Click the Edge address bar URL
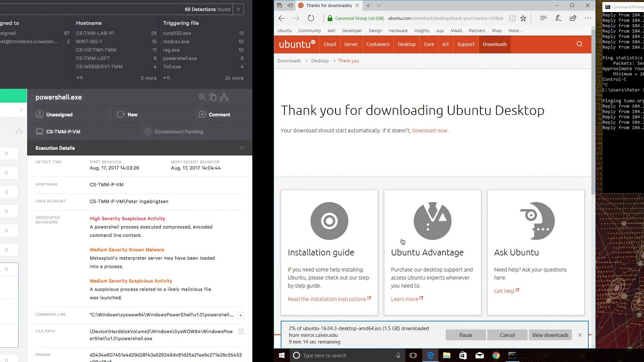 [x=445, y=18]
